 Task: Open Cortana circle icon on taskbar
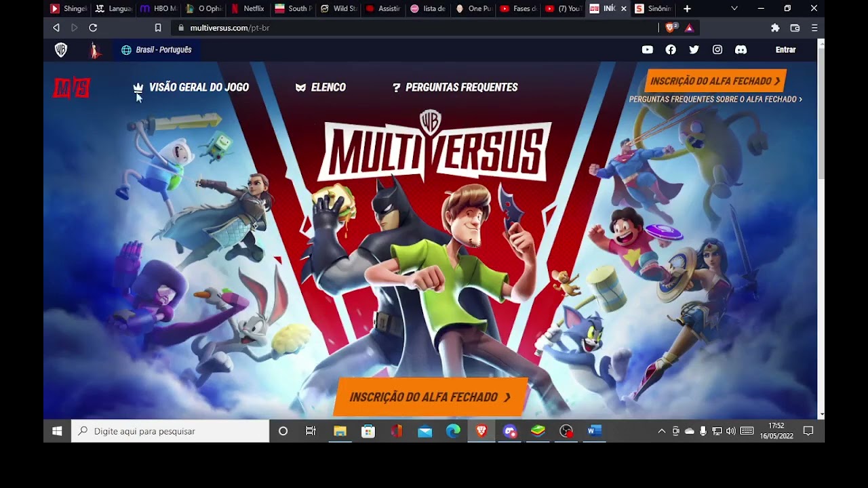pyautogui.click(x=283, y=431)
